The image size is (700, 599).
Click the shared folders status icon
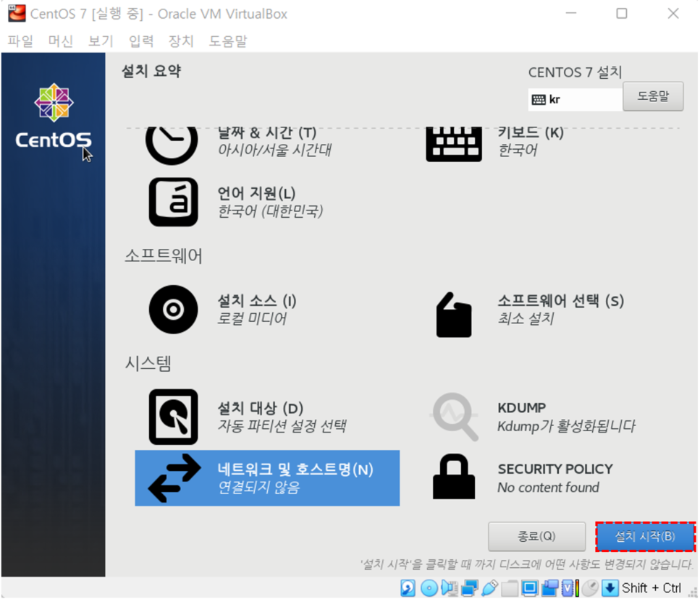pyautogui.click(x=510, y=588)
